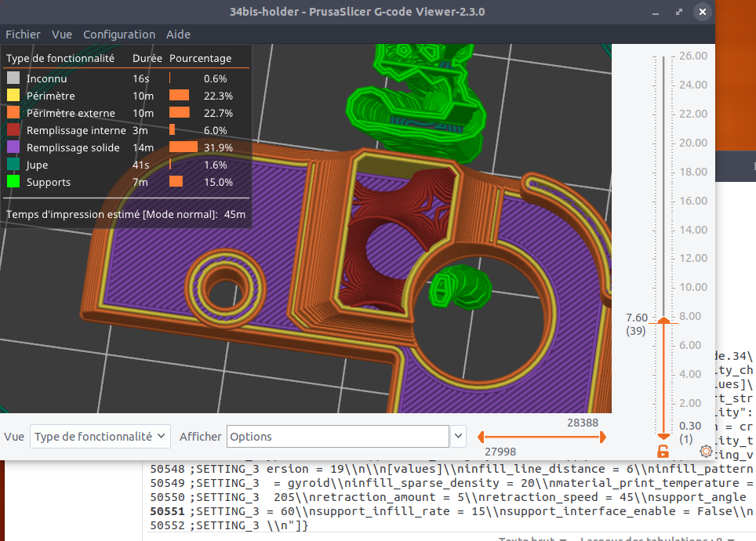Click the Pourcentage column header
This screenshot has height=541, width=756.
[200, 58]
